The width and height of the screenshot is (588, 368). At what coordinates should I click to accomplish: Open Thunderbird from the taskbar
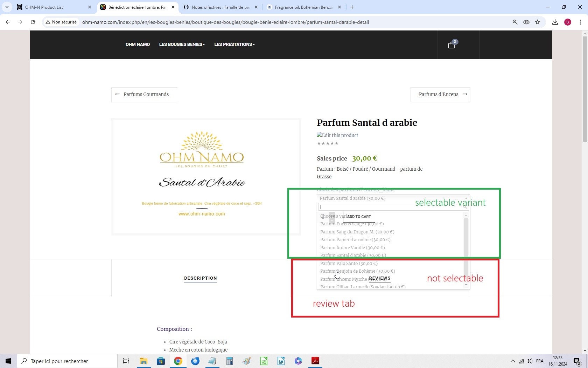(195, 361)
